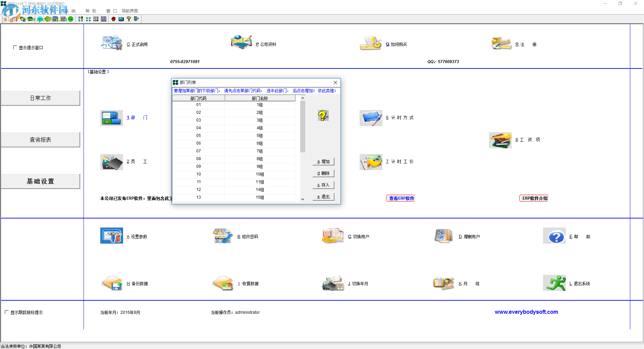Select department code cell 05

(199, 136)
